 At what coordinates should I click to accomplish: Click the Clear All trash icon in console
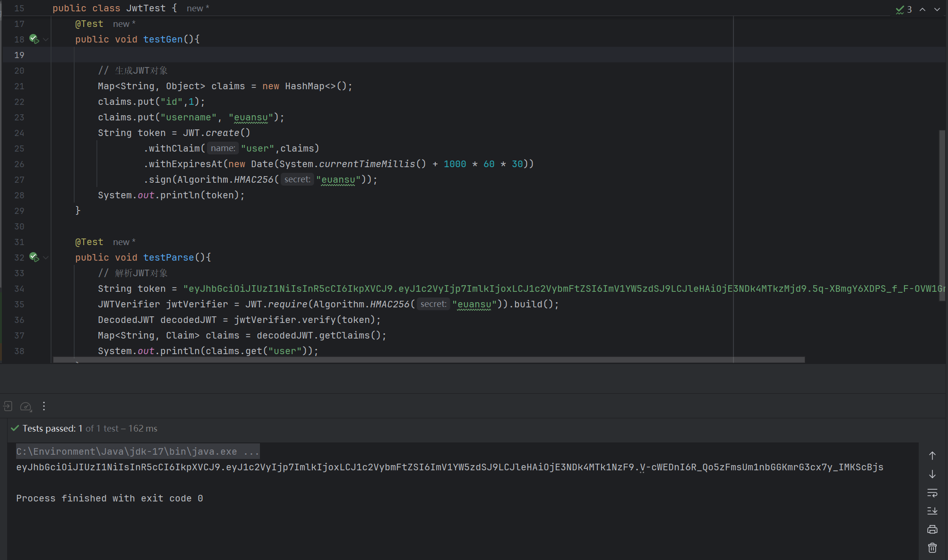(x=932, y=548)
